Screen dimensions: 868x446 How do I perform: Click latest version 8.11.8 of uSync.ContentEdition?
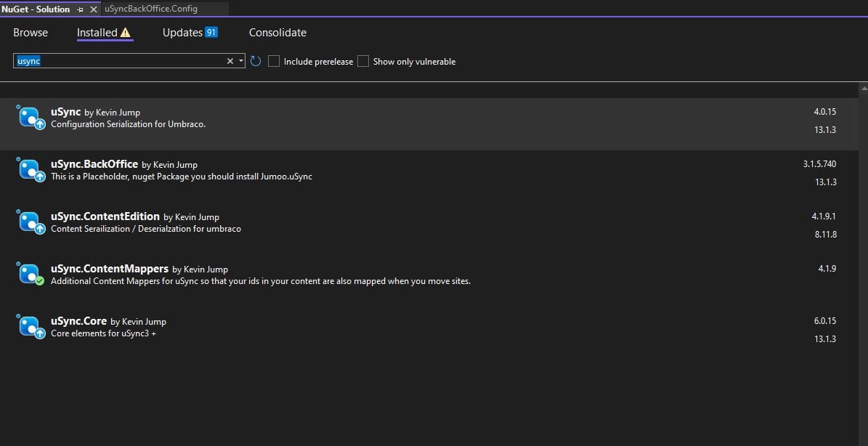(x=826, y=235)
